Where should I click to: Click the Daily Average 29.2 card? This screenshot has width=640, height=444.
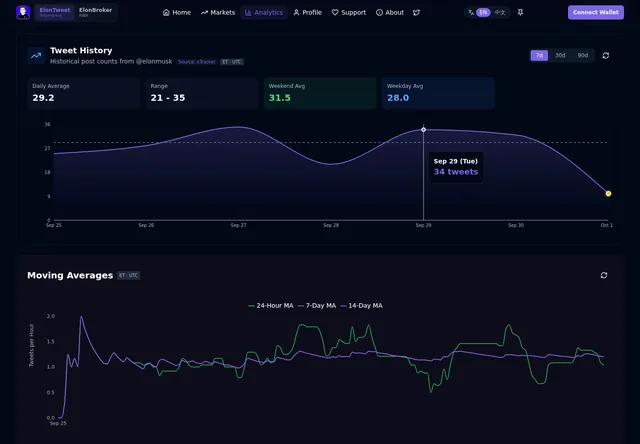point(83,93)
